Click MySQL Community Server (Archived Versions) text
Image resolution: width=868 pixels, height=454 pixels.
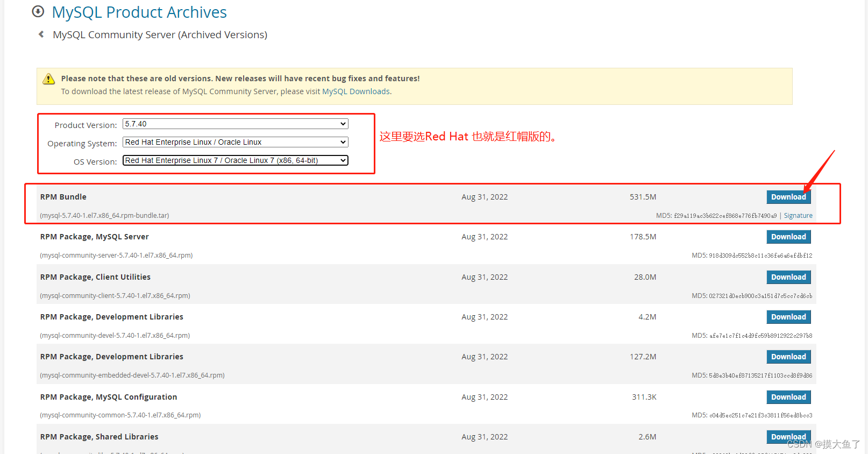click(x=160, y=34)
